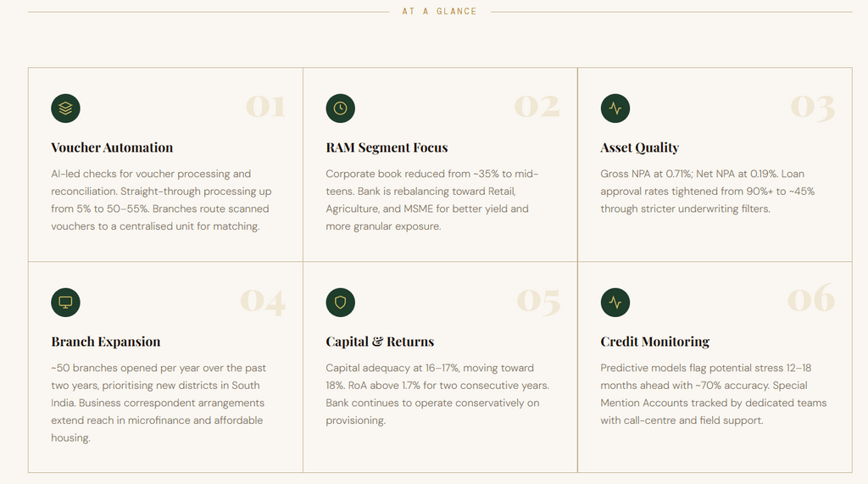Click the large 06 card number
868x484 pixels.
(811, 299)
